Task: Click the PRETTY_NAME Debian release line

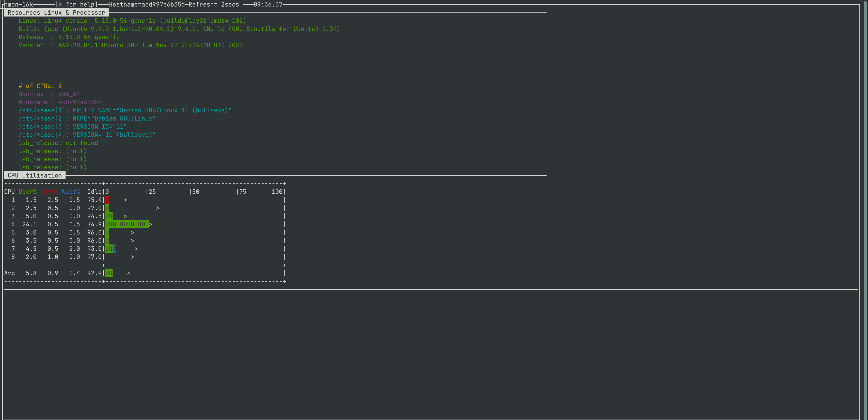Action: pyautogui.click(x=125, y=111)
